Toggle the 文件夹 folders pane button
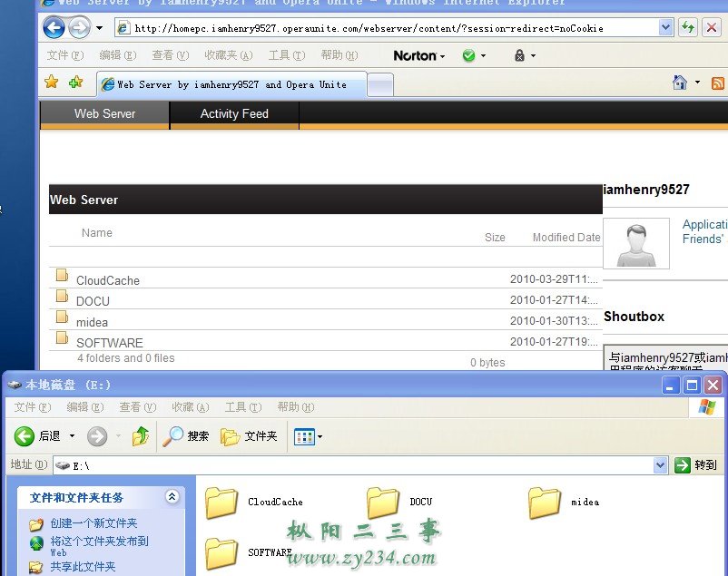Viewport: 728px width, 576px height. tap(249, 436)
